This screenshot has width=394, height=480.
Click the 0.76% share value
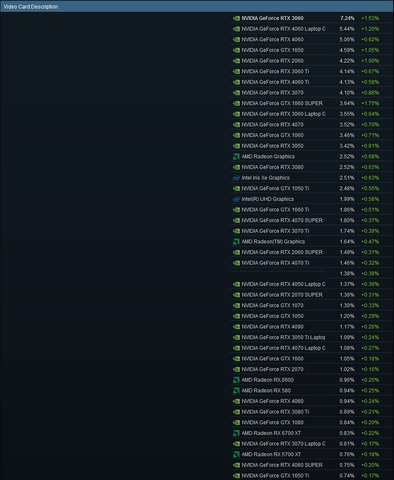[347, 455]
